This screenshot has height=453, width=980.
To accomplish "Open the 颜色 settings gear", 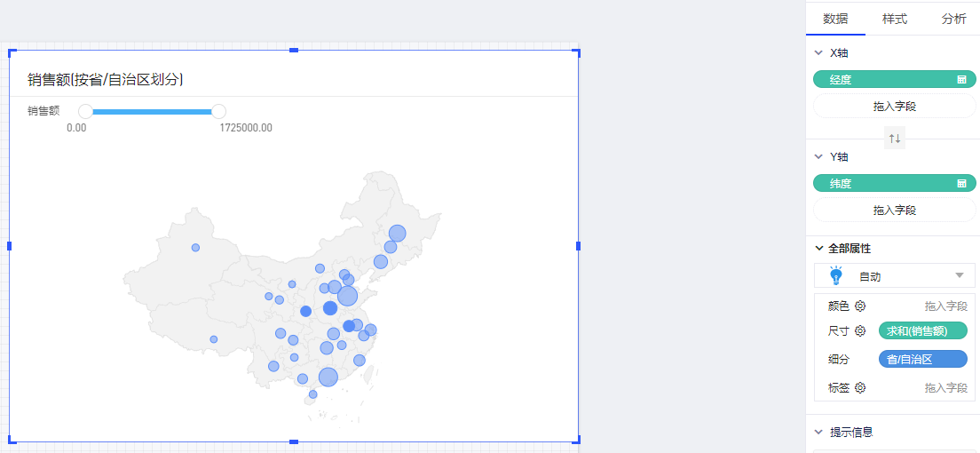I will click(859, 306).
